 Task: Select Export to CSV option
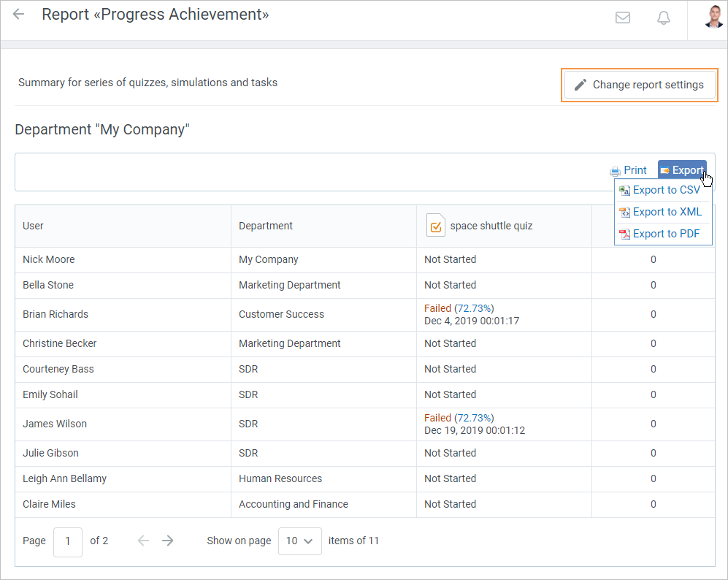666,190
